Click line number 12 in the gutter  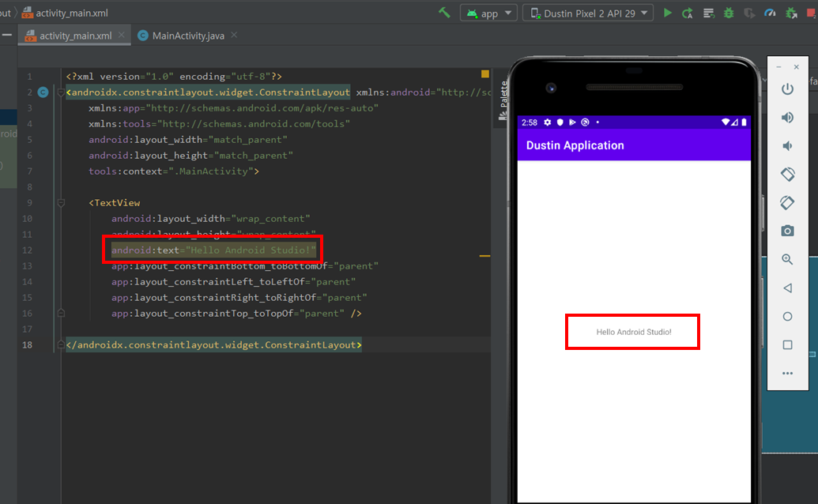click(x=27, y=250)
